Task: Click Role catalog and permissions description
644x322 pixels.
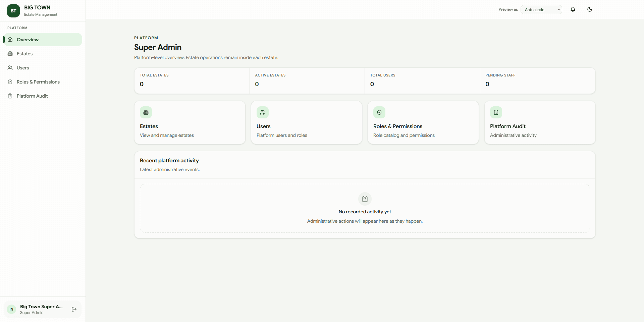Action: 404,135
